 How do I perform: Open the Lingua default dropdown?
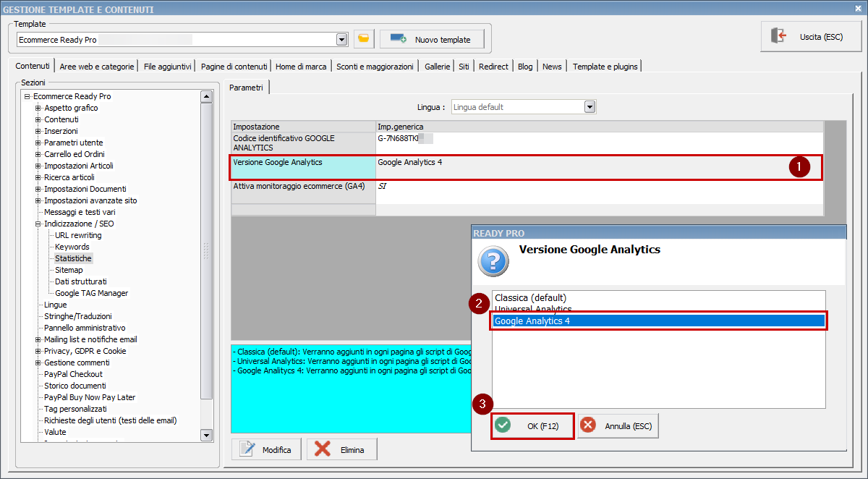click(x=590, y=107)
